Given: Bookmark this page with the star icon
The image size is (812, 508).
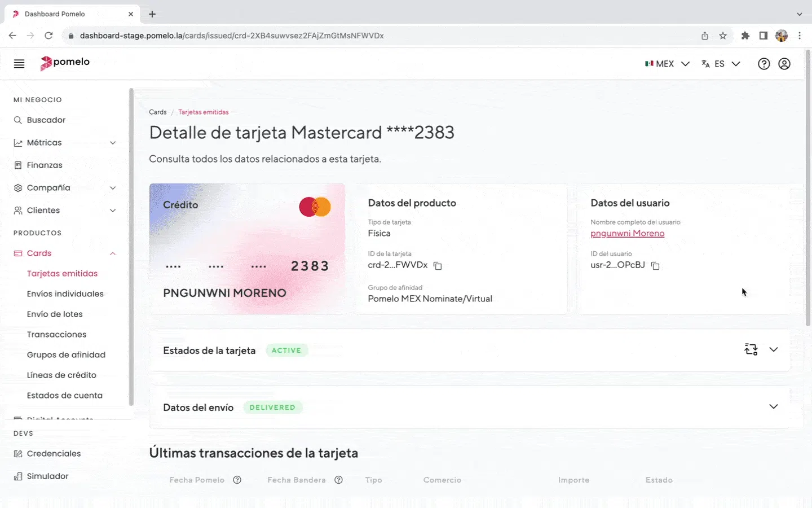Looking at the screenshot, I should [723, 36].
